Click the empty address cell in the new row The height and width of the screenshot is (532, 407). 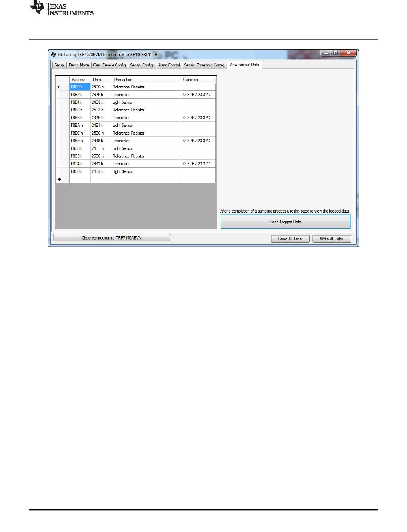pos(80,180)
